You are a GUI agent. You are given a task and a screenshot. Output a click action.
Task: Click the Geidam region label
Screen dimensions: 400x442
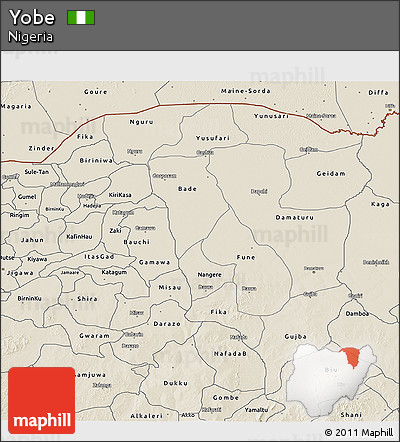[x=331, y=174]
